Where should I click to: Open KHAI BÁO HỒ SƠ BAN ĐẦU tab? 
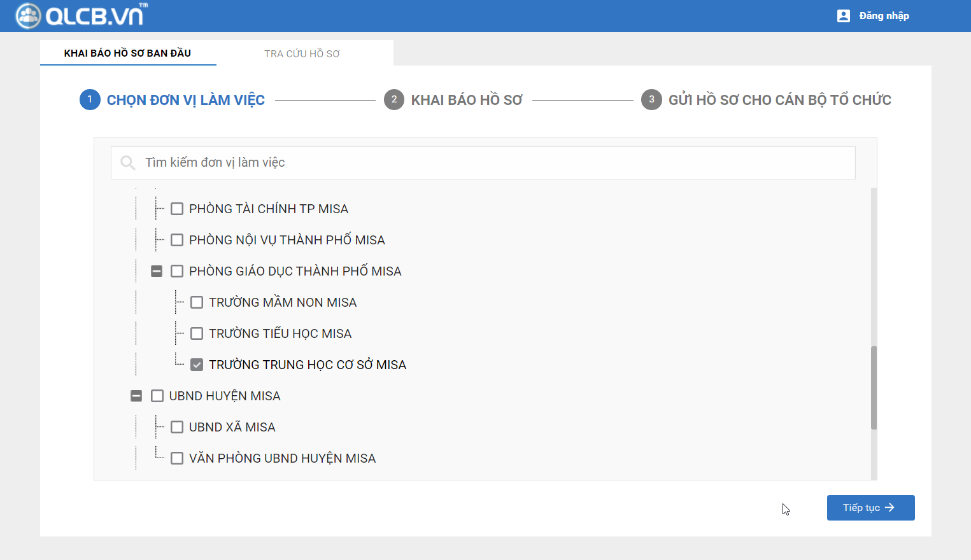tap(127, 53)
